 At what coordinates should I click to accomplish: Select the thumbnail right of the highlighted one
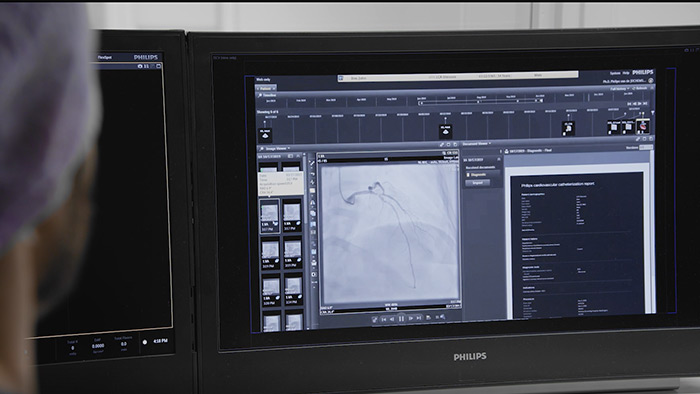292,216
